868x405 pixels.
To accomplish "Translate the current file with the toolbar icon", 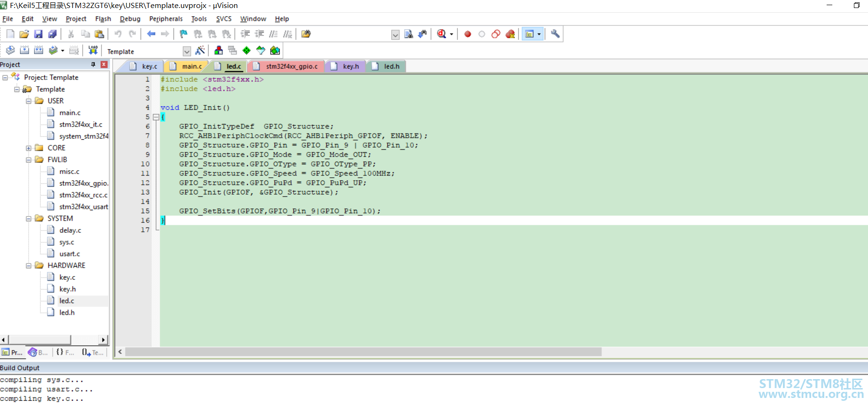I will coord(10,50).
